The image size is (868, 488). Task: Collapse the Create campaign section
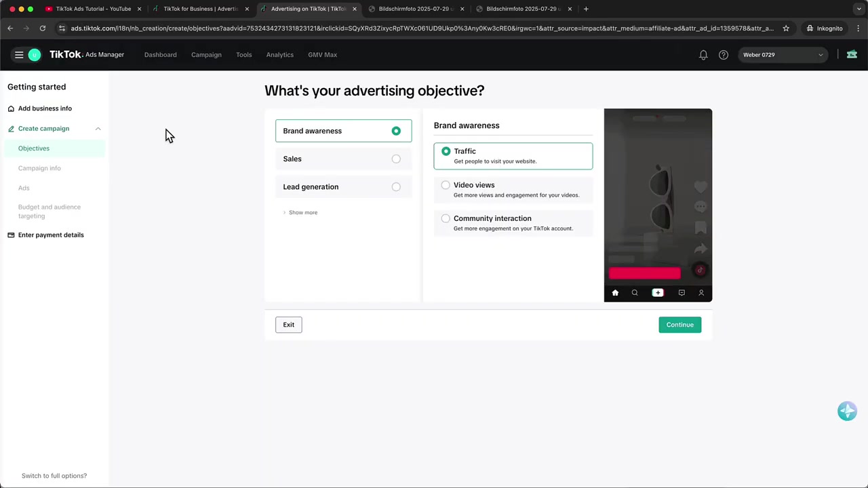point(98,129)
